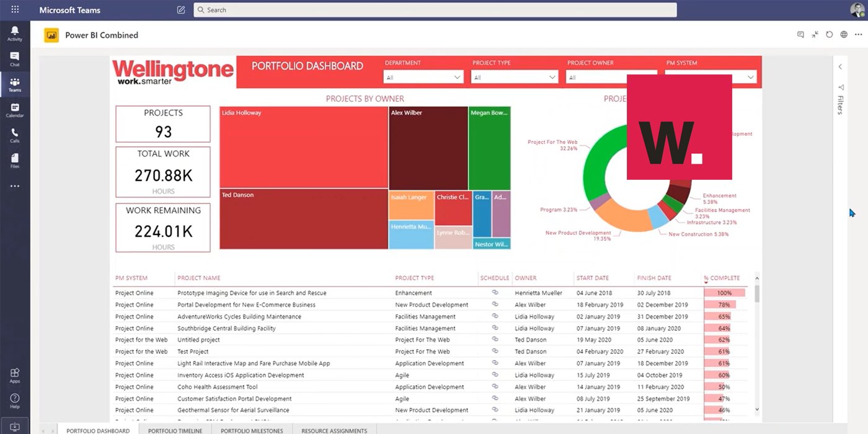Select Nestor Wilke treemap block

pyautogui.click(x=492, y=244)
